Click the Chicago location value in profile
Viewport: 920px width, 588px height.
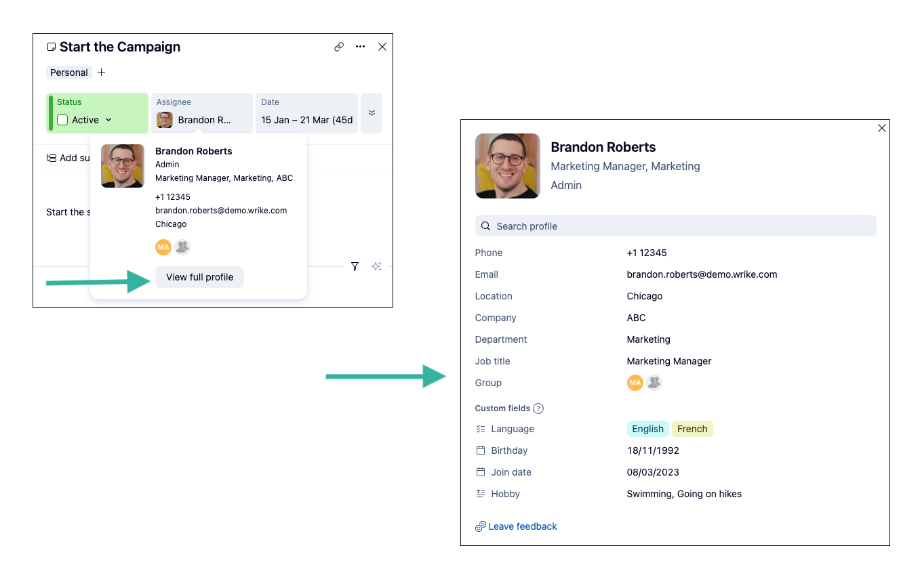(645, 296)
